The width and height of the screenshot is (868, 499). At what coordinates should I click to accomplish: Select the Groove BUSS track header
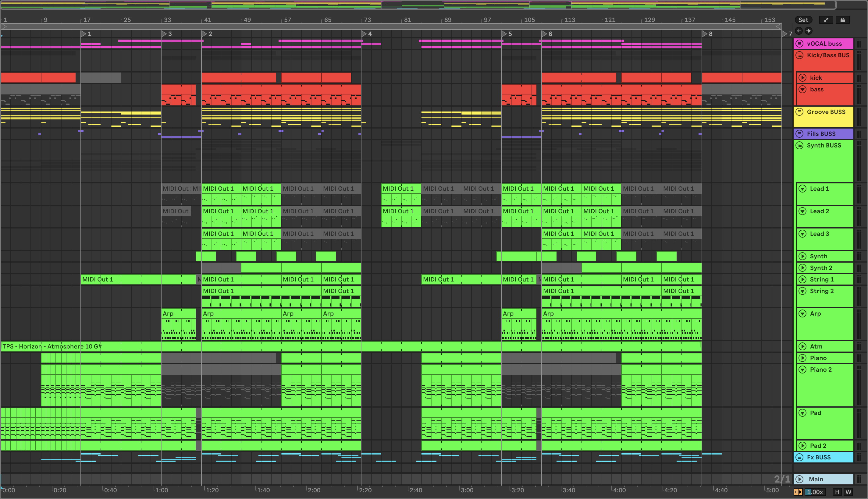point(826,112)
